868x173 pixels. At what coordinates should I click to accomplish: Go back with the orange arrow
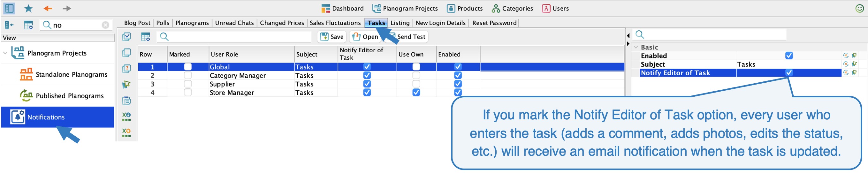[48, 8]
